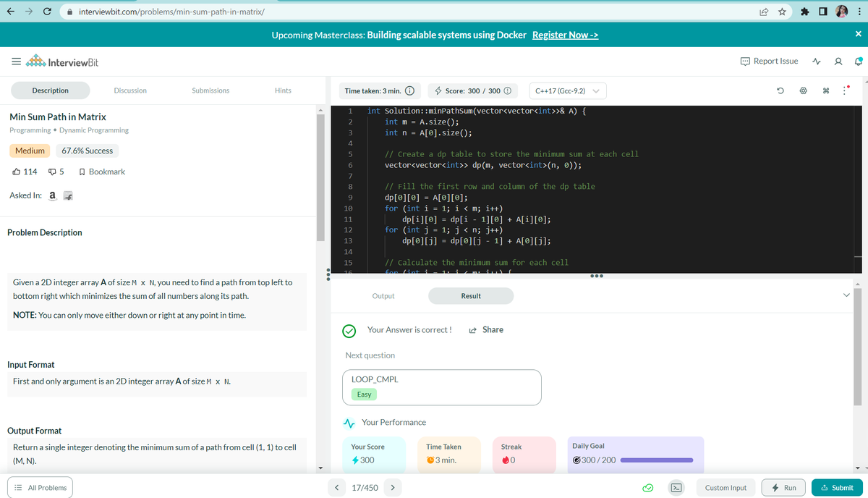Image resolution: width=868 pixels, height=498 pixels.
Task: Bookmark this problem
Action: click(x=101, y=172)
